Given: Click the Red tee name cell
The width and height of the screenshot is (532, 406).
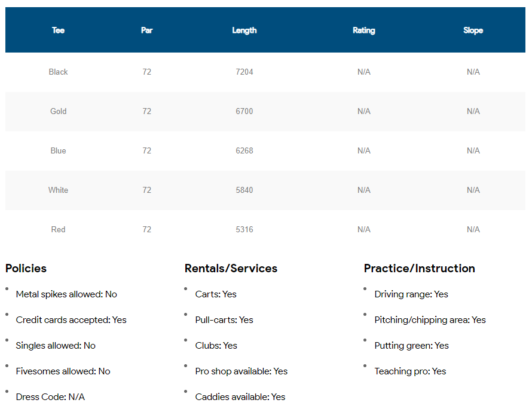Looking at the screenshot, I should click(x=58, y=229).
